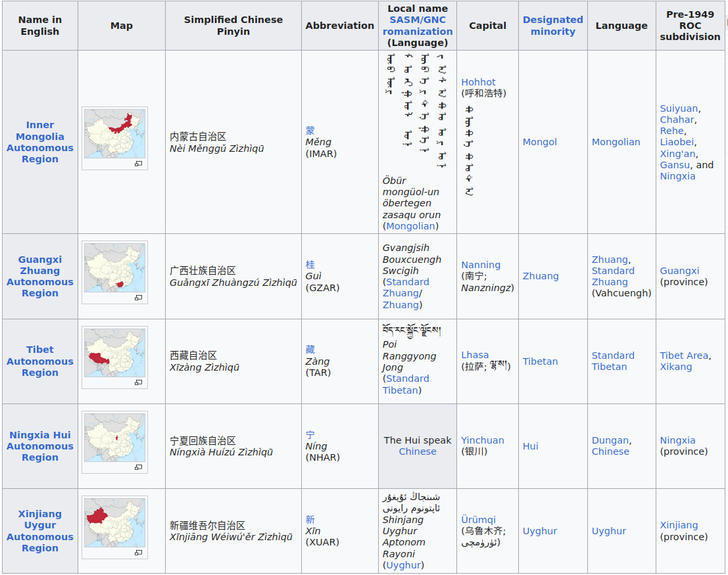Open the Hohhot capital link
This screenshot has width=728, height=575.
pos(478,82)
